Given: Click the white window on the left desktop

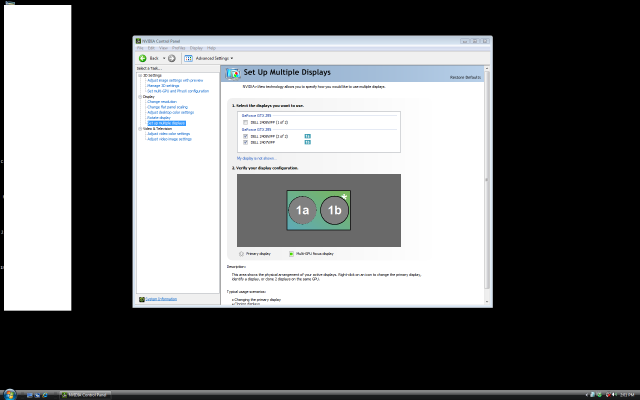Looking at the screenshot, I should 38,158.
